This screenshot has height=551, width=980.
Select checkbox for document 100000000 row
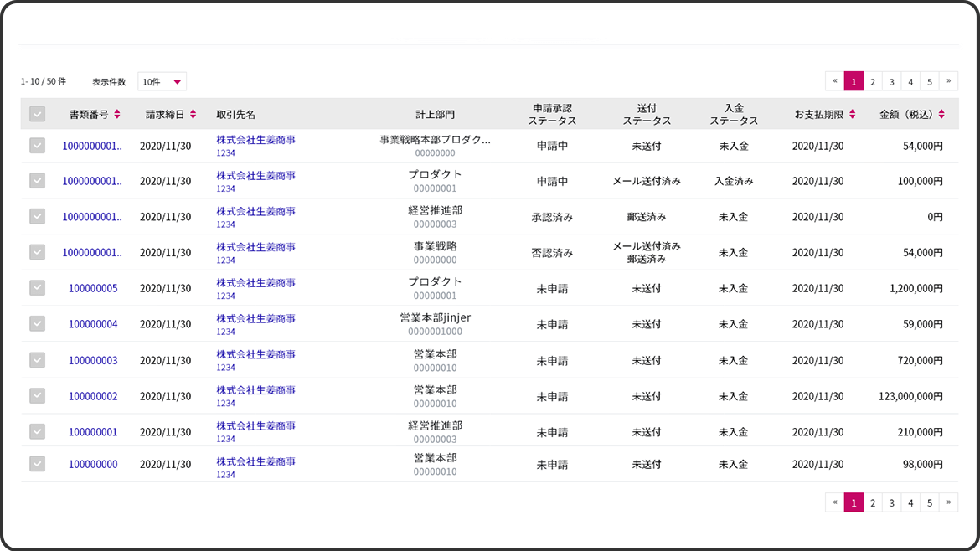point(37,464)
